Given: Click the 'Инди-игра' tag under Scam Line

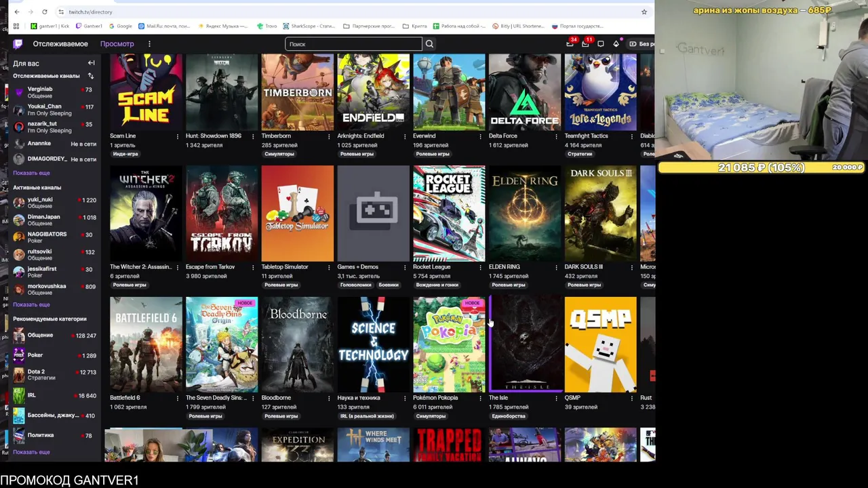Looking at the screenshot, I should click(x=125, y=154).
